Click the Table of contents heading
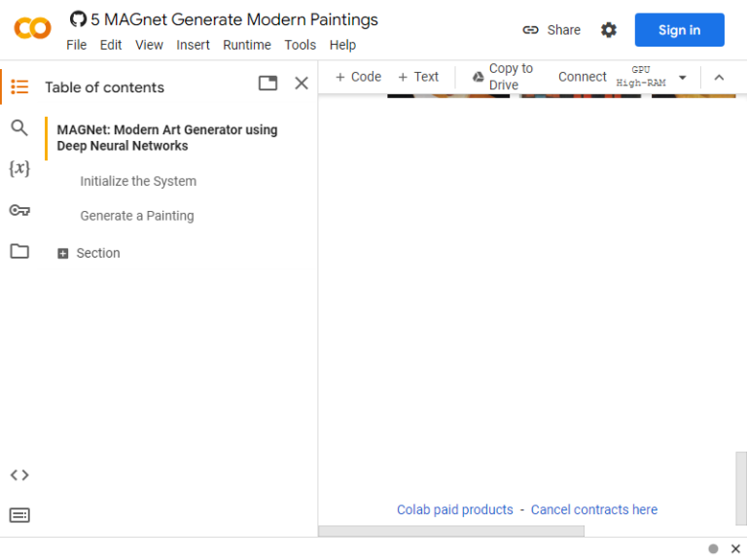This screenshot has height=560, width=747. [104, 87]
